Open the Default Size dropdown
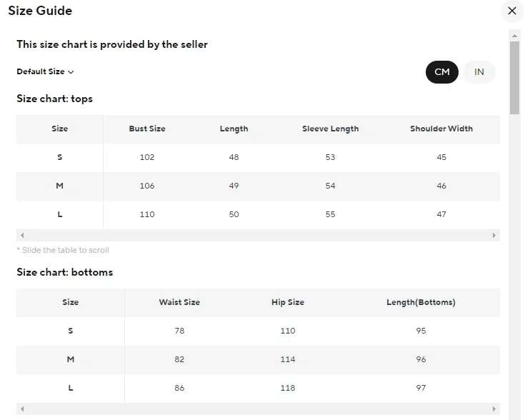525x420 pixels. [x=46, y=71]
